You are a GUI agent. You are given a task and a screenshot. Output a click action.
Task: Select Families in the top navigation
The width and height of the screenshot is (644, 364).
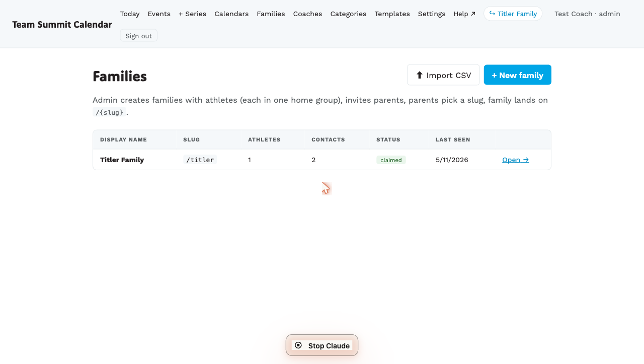271,14
